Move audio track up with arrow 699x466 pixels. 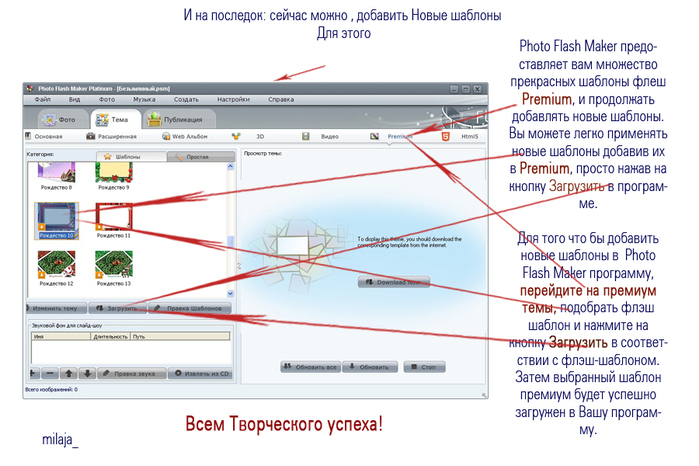pos(69,374)
